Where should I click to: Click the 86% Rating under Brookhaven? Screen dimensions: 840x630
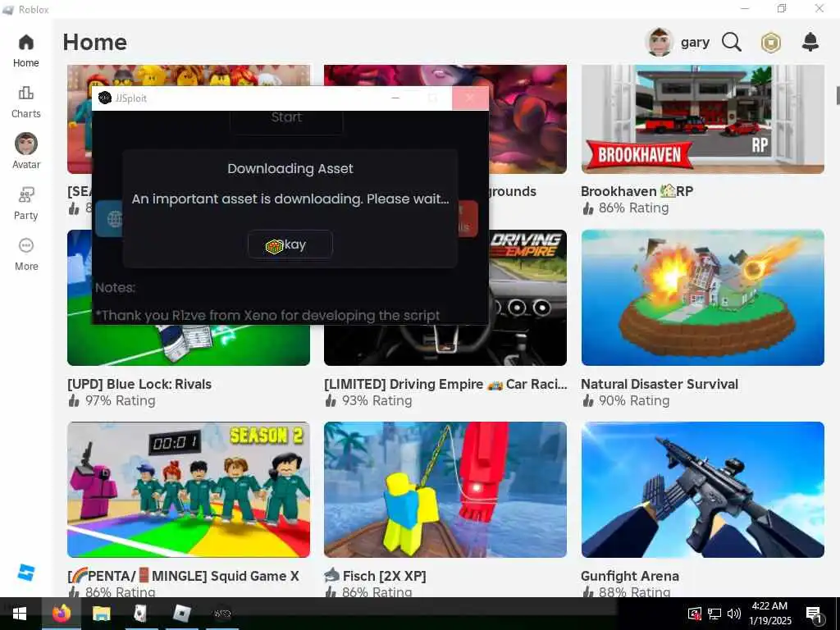click(625, 208)
